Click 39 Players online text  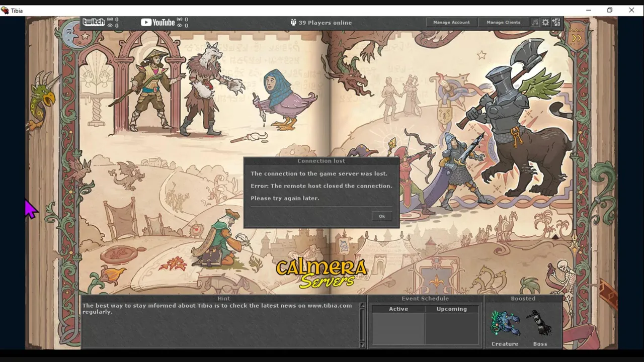325,23
